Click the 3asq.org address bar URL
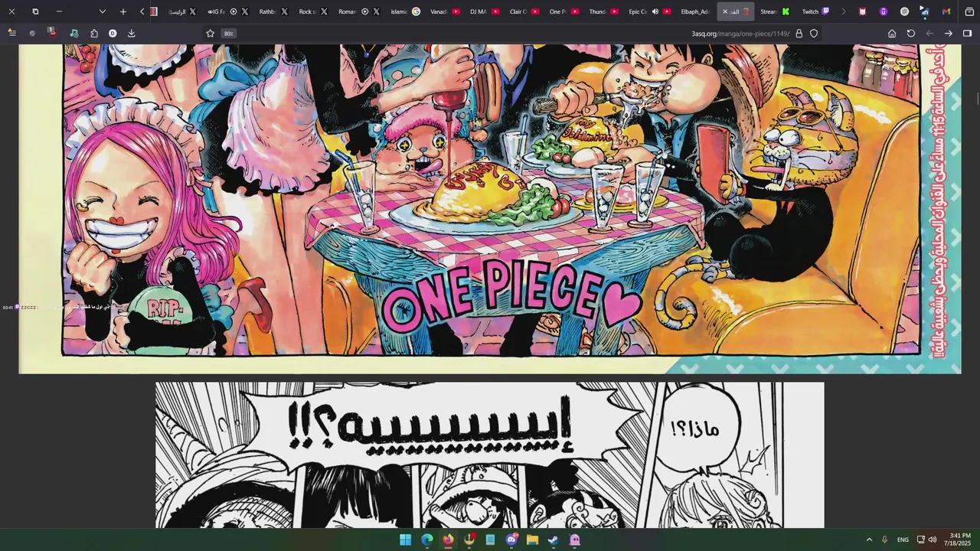Screen dimensions: 980x551 [740, 34]
